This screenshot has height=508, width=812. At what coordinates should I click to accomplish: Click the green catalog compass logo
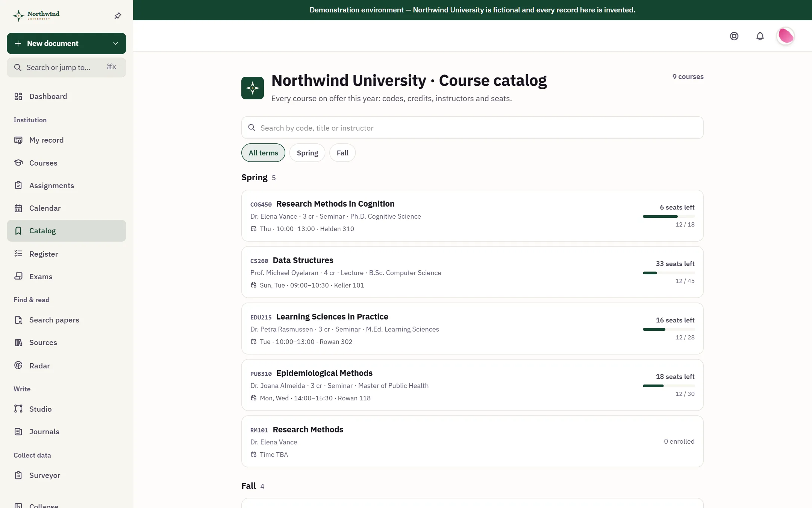coord(253,88)
